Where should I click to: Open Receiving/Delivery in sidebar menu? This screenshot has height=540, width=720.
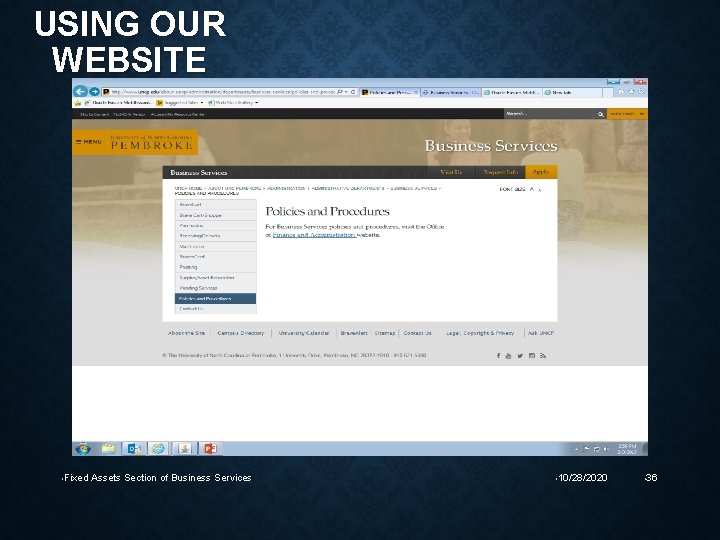coord(215,236)
